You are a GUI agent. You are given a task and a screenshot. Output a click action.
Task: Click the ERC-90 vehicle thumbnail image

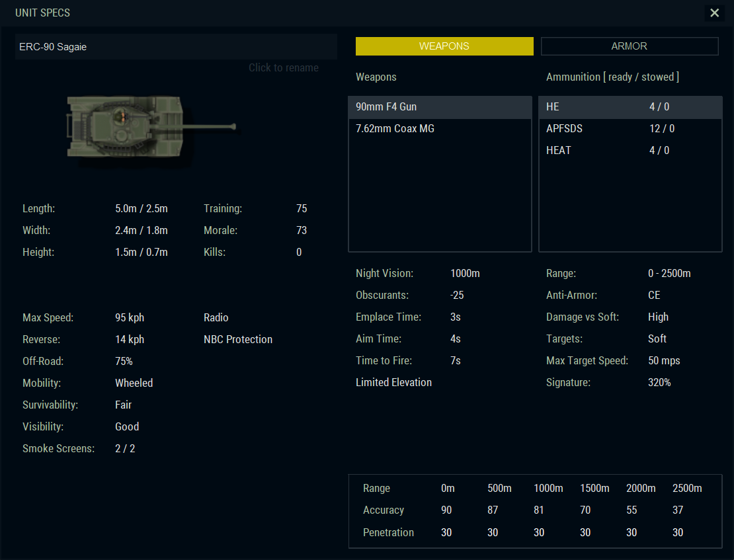(151, 127)
